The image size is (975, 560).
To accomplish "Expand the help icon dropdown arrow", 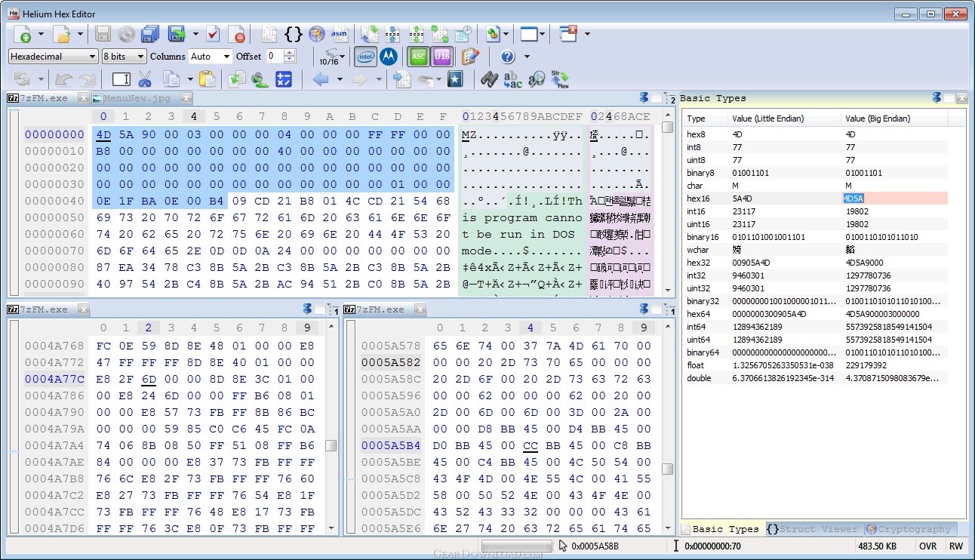I will point(527,57).
